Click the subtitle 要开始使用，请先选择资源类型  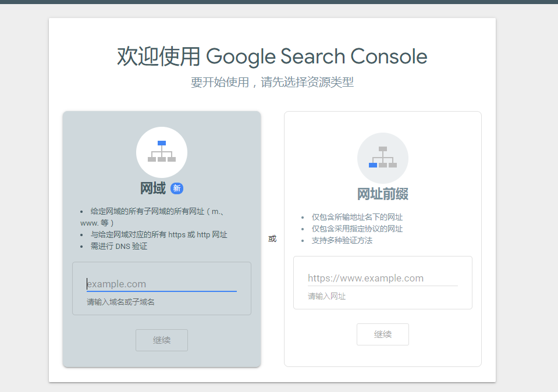point(272,82)
